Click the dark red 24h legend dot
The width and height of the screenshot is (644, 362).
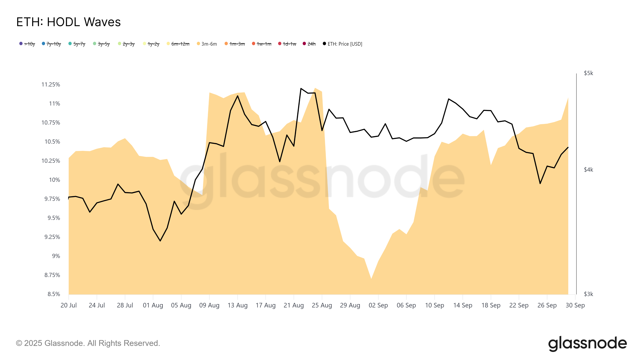coord(304,44)
